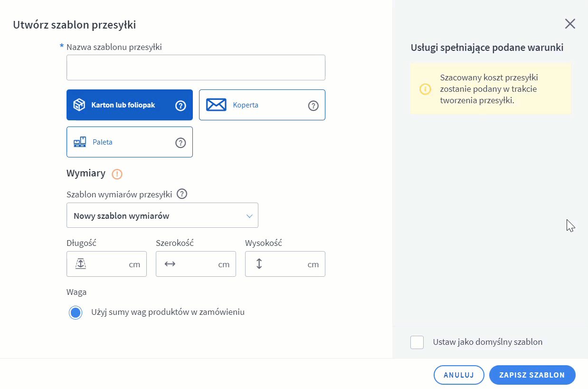
Task: Click the pallet icon for Paleta
Action: click(x=80, y=142)
